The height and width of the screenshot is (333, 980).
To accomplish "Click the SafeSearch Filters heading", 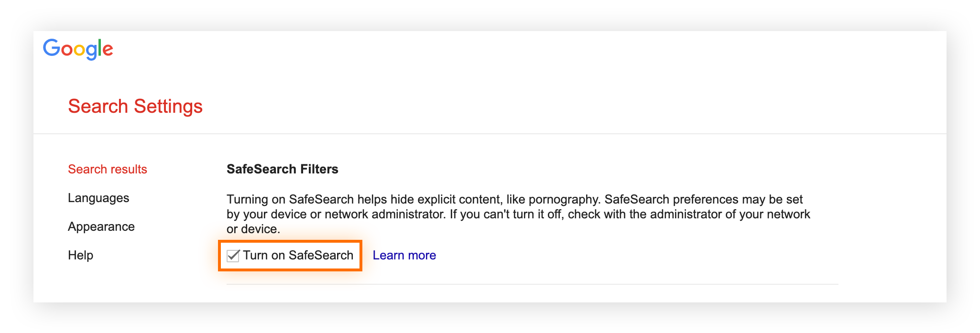I will (282, 169).
